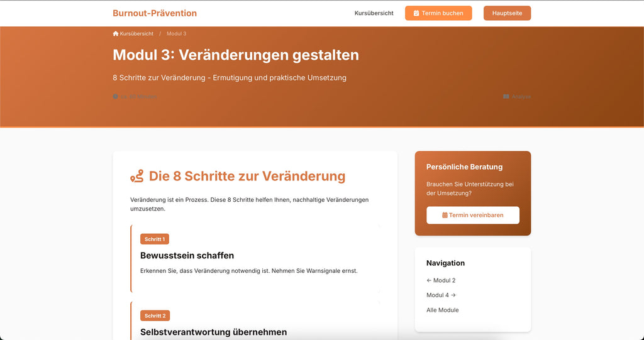The width and height of the screenshot is (644, 340).
Task: Click the Navigation sidebar heading
Action: tap(445, 263)
